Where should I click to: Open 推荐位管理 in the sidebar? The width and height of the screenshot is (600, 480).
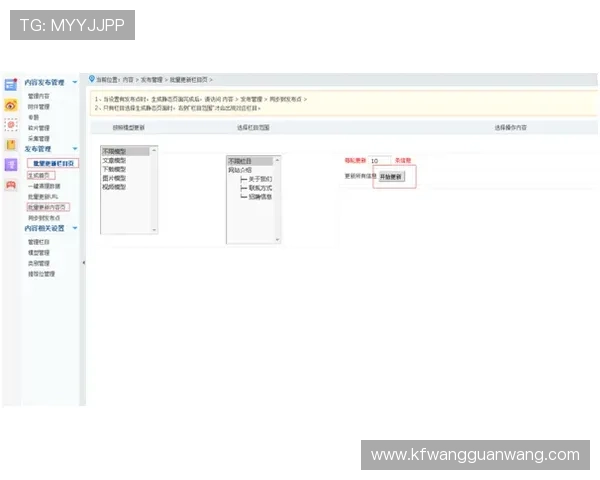[41, 274]
